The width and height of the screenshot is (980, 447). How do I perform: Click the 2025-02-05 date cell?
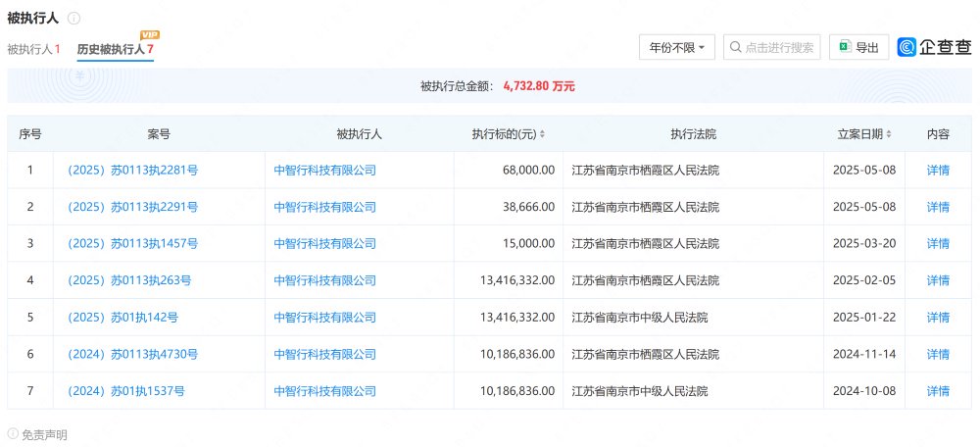coord(864,280)
